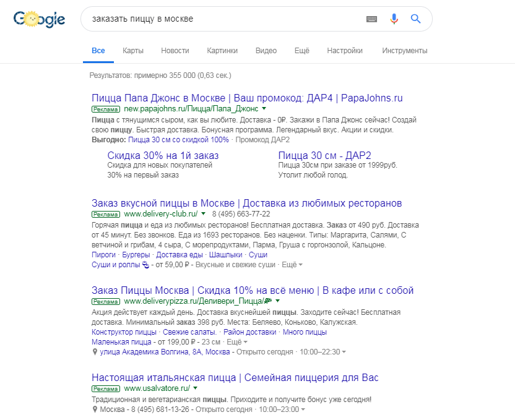Open Настройки in the search bar
The width and height of the screenshot is (515, 420).
click(345, 51)
